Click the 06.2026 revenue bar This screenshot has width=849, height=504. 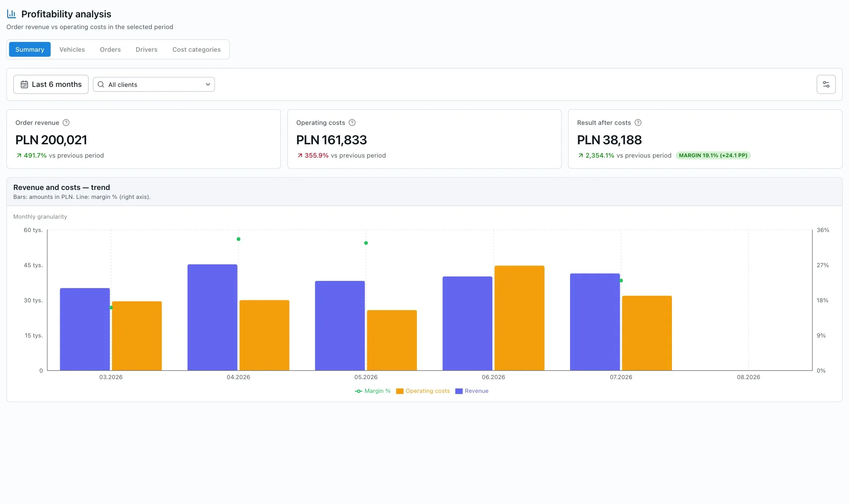point(467,323)
